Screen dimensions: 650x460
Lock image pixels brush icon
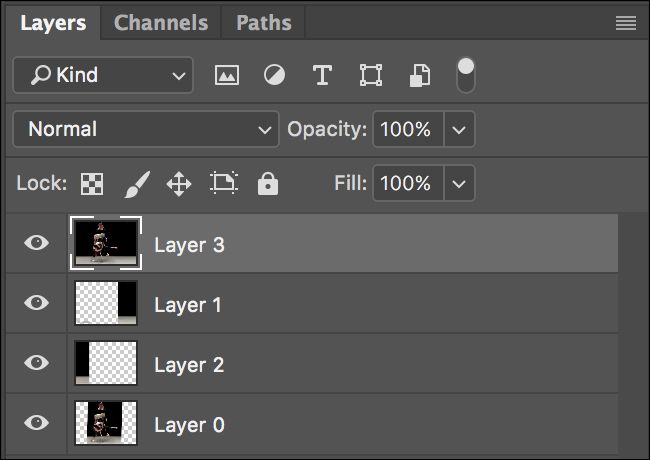137,184
